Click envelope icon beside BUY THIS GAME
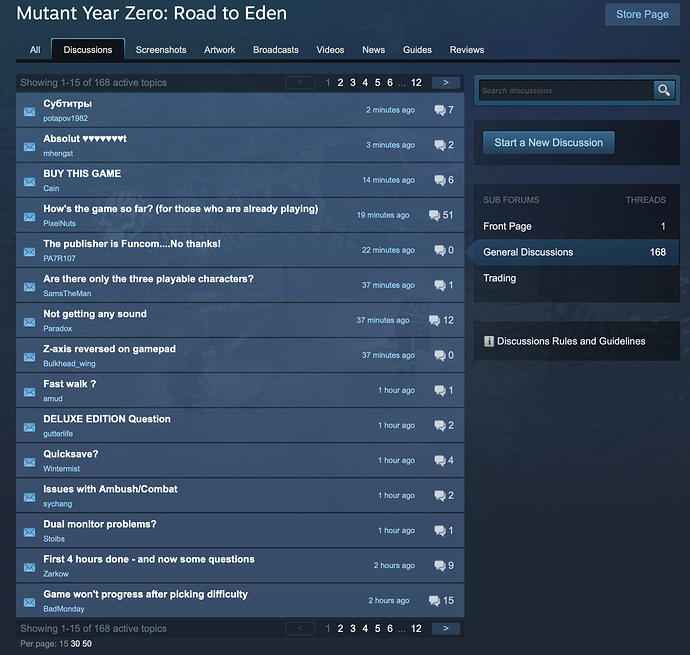This screenshot has height=655, width=690. [x=29, y=182]
